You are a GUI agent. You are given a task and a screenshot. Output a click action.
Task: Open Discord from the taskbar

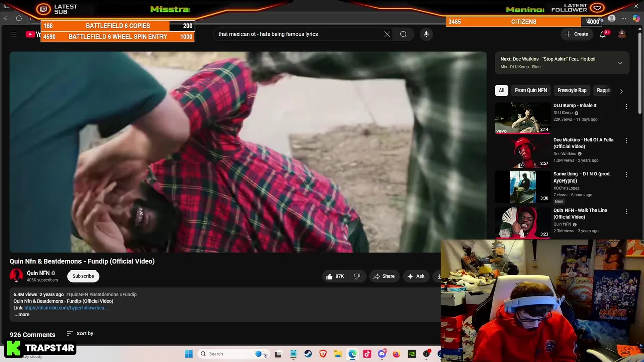point(382,354)
